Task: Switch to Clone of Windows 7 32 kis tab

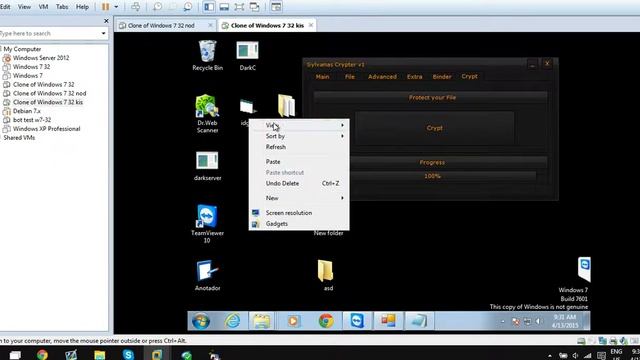Action: [x=267, y=25]
